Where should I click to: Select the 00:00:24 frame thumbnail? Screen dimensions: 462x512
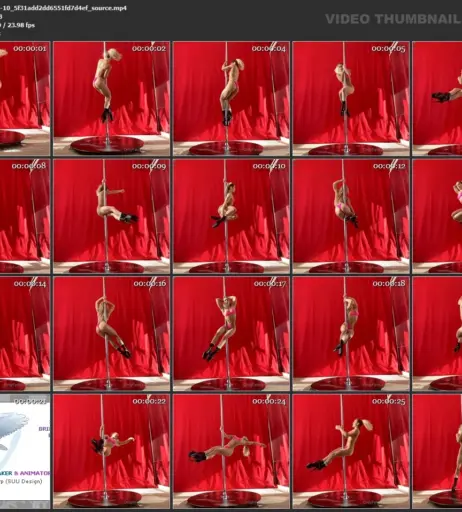pyautogui.click(x=231, y=451)
